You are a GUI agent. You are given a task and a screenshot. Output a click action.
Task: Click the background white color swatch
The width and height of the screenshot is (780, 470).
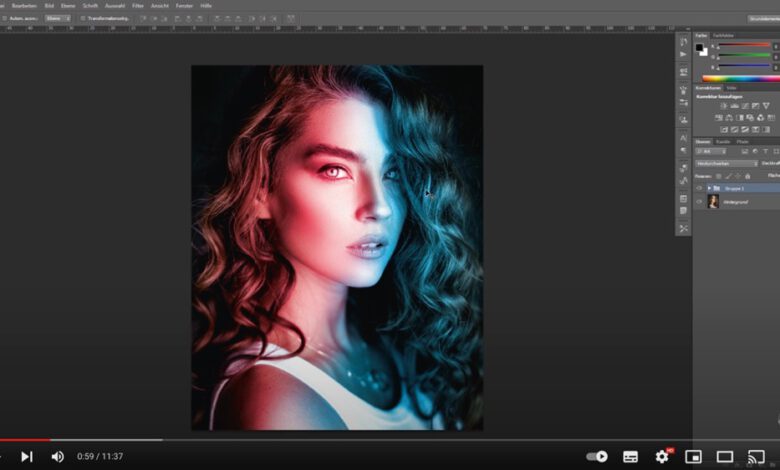click(x=704, y=52)
